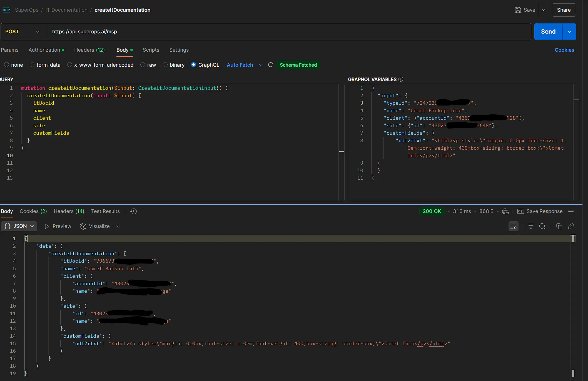Click the Share button

click(564, 10)
